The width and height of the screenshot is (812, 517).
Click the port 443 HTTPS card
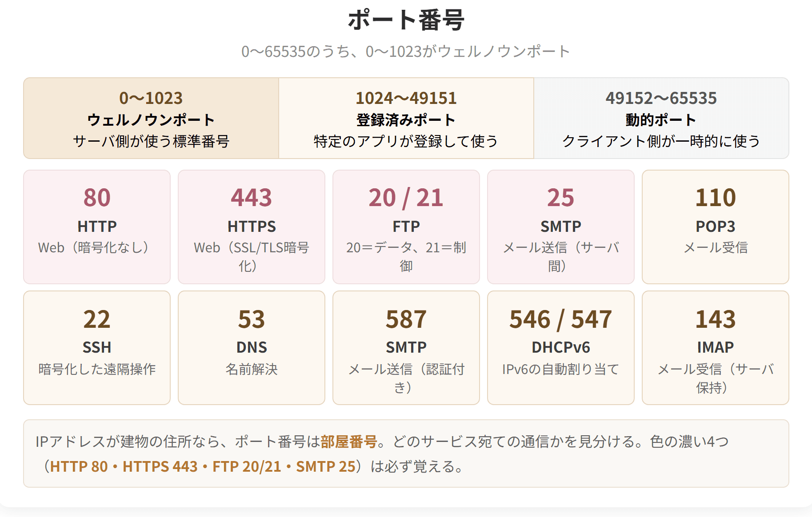[x=252, y=227]
